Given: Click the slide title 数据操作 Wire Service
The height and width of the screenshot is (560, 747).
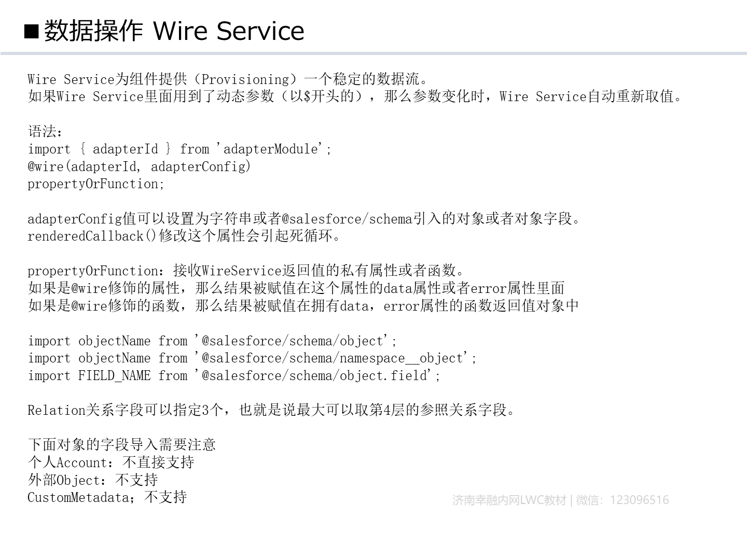Looking at the screenshot, I should tap(174, 31).
